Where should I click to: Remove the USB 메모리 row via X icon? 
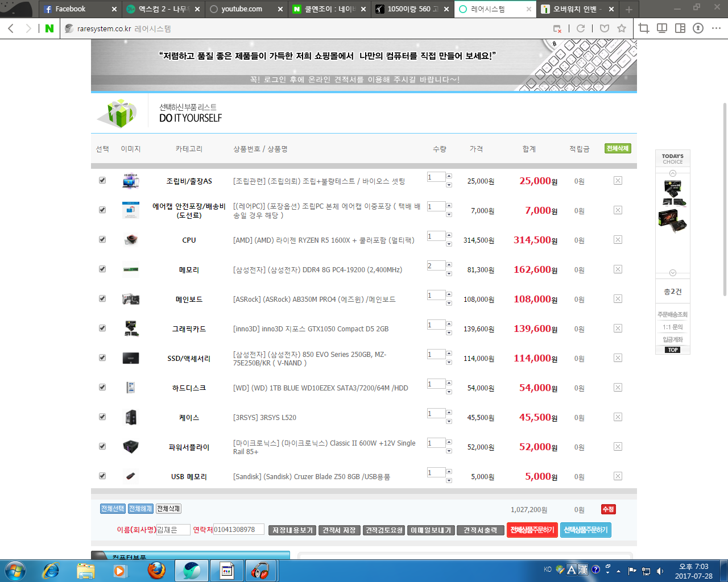pos(618,476)
